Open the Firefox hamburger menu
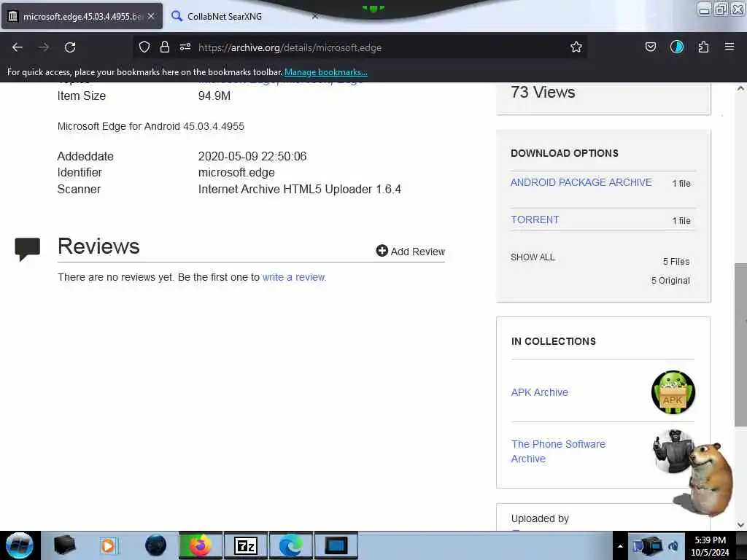The height and width of the screenshot is (560, 747). pyautogui.click(x=729, y=47)
